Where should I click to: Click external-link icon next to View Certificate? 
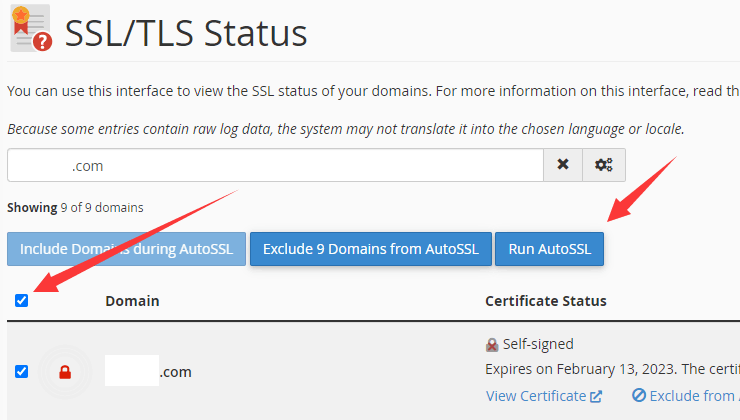click(596, 396)
